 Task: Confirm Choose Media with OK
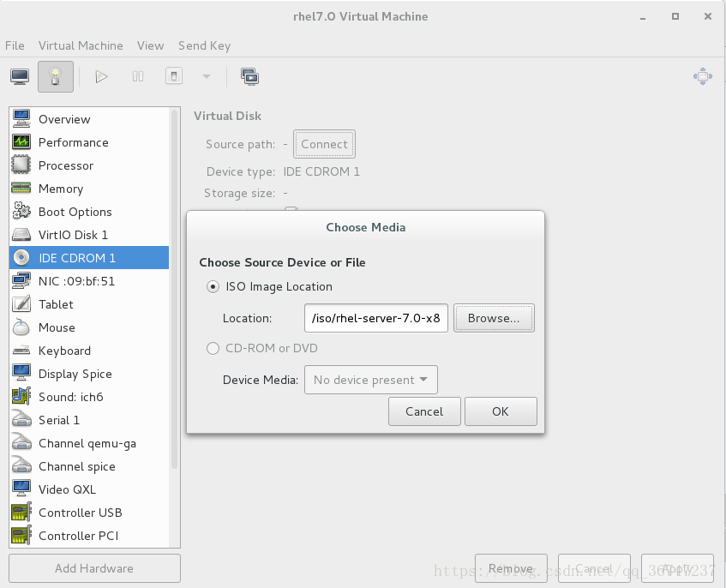(x=501, y=411)
